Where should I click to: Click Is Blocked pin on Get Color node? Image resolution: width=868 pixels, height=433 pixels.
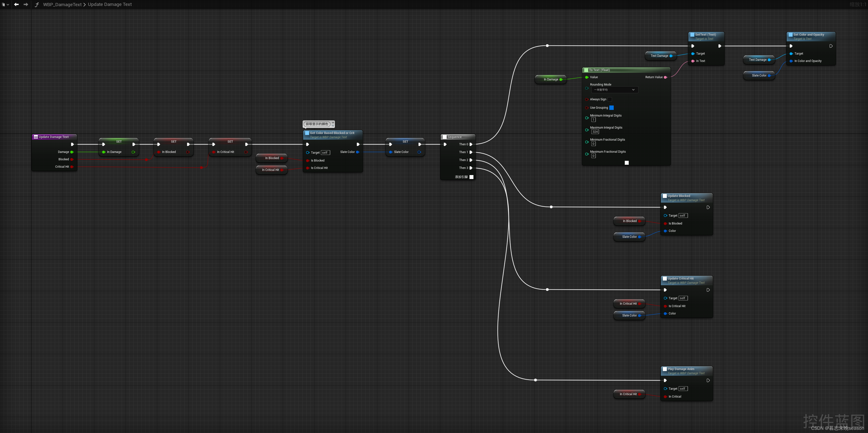coord(308,161)
